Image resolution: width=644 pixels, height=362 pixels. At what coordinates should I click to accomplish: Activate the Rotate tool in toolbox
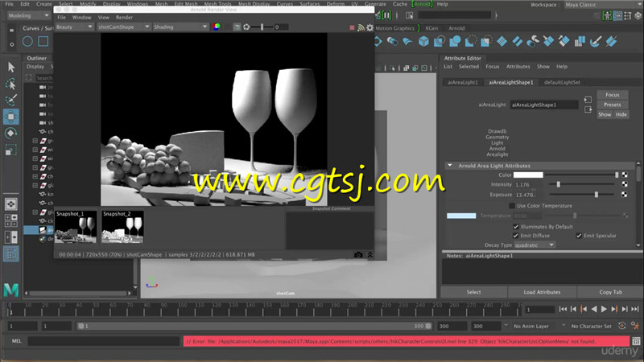pos(11,134)
